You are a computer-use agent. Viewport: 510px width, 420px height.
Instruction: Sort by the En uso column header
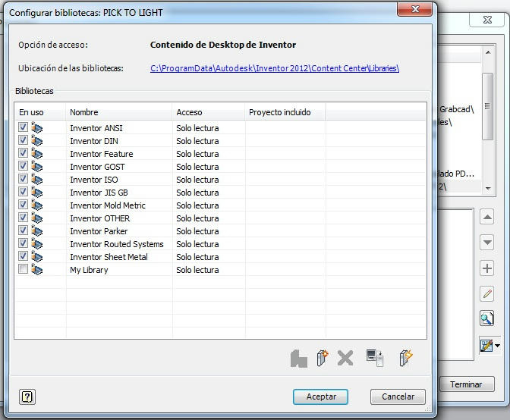tap(40, 112)
